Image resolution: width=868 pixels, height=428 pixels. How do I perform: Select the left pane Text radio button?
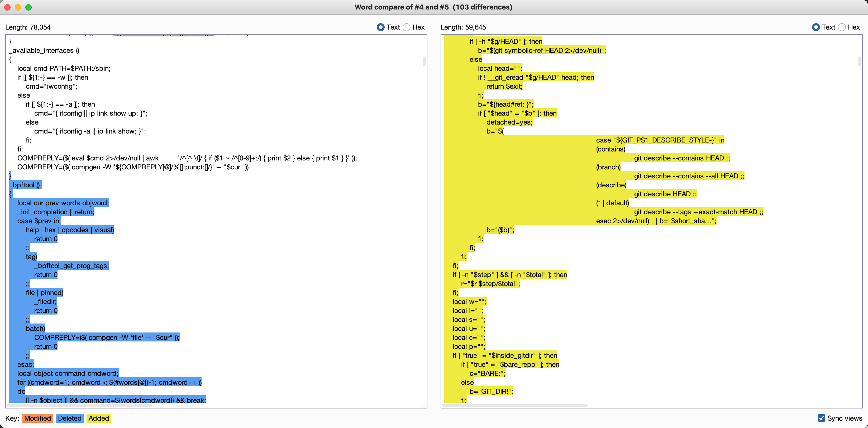click(380, 27)
